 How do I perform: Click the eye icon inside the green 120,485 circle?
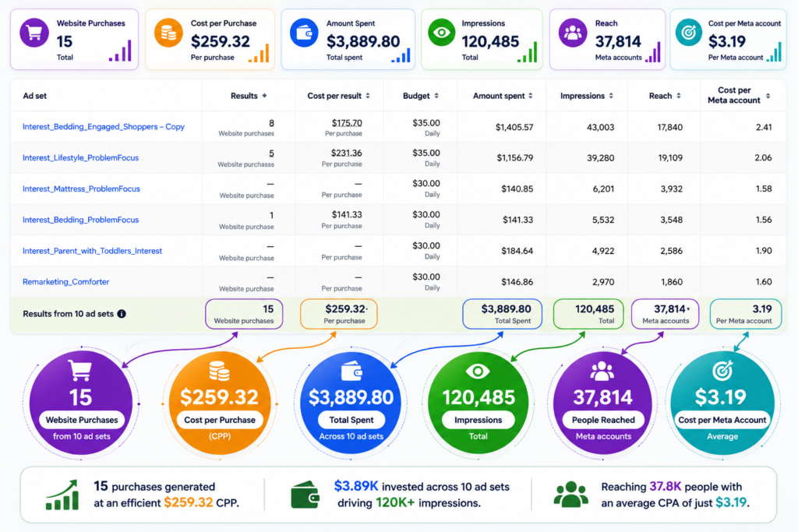(x=478, y=372)
